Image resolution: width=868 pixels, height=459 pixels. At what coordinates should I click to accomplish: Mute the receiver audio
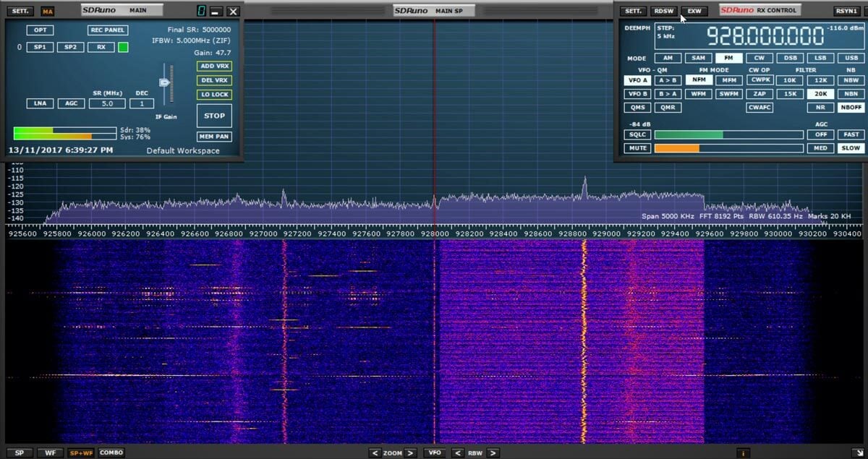tap(637, 147)
